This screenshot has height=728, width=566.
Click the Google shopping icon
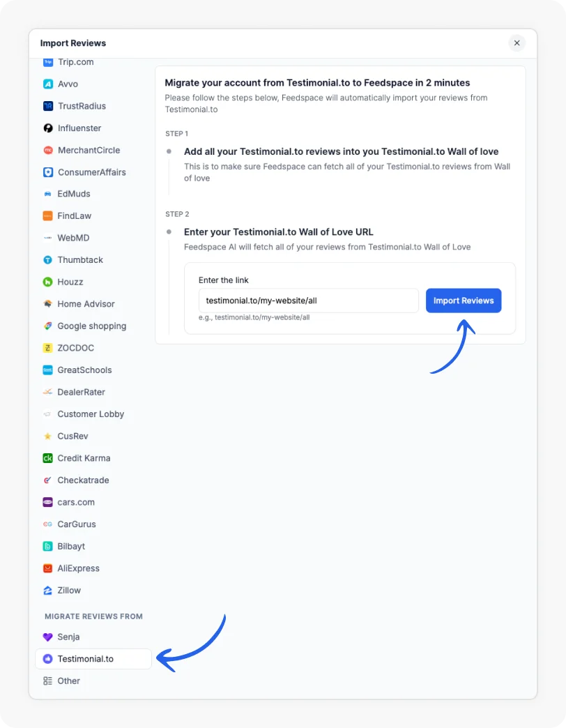(x=47, y=326)
